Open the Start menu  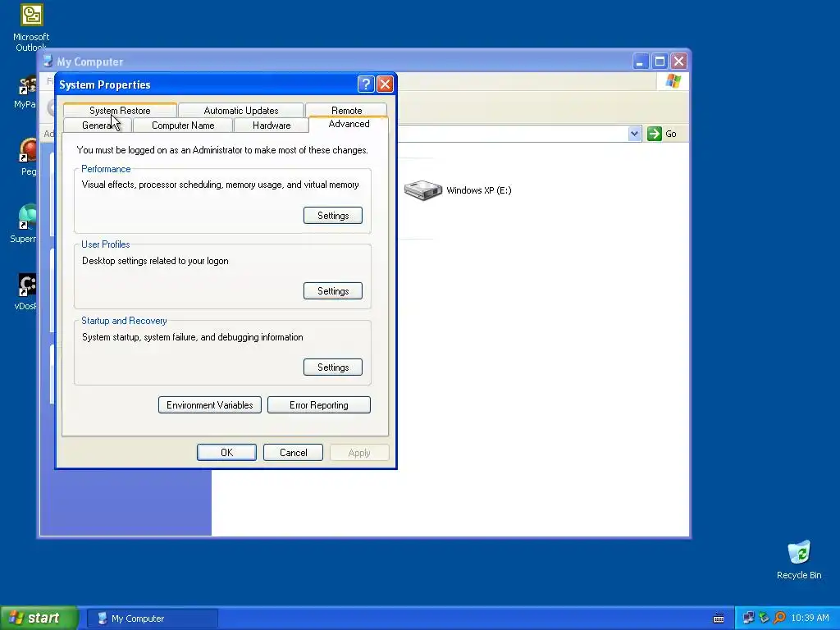(39, 618)
